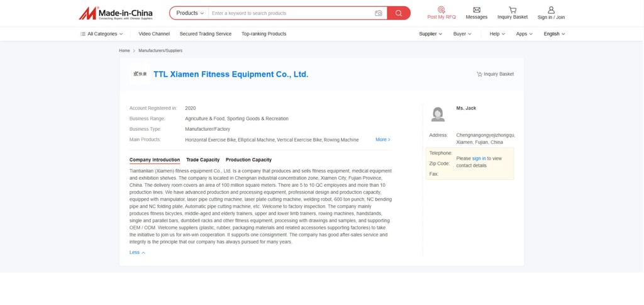Open TTL Xiamen Fitness Equipment Co., Ltd. title

tap(231, 74)
